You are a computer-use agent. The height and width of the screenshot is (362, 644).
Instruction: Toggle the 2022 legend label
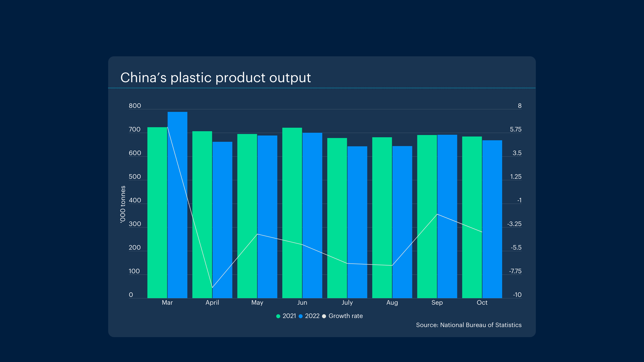(x=312, y=316)
